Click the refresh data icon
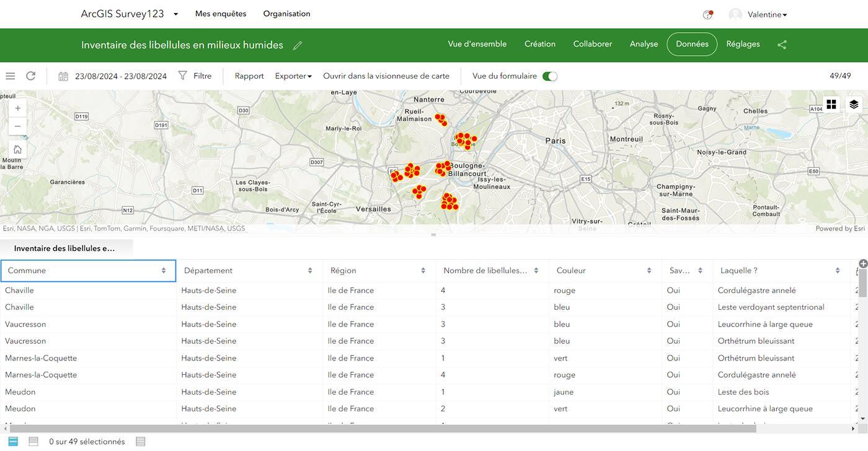The height and width of the screenshot is (451, 868). (x=30, y=76)
